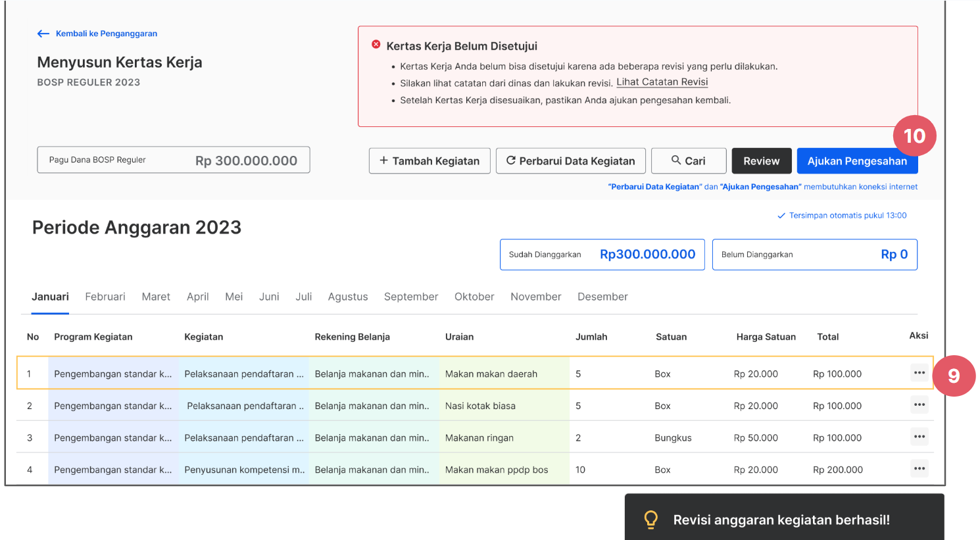980x540 pixels.
Task: Click 'Penyusunan kompetensi m..' cell
Action: 244,470
